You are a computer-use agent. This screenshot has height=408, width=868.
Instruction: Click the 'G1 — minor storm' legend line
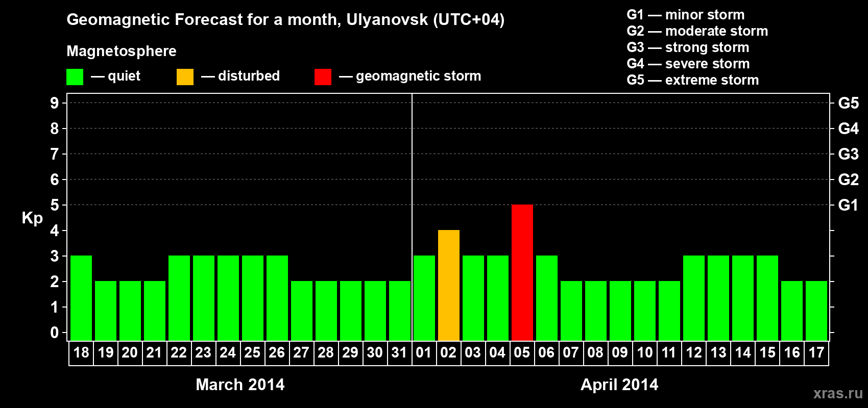point(686,15)
